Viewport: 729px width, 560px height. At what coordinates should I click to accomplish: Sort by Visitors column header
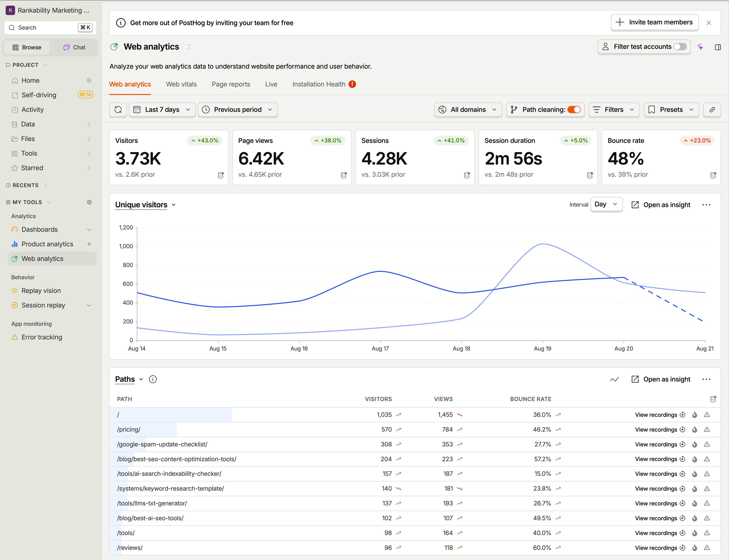pyautogui.click(x=378, y=399)
